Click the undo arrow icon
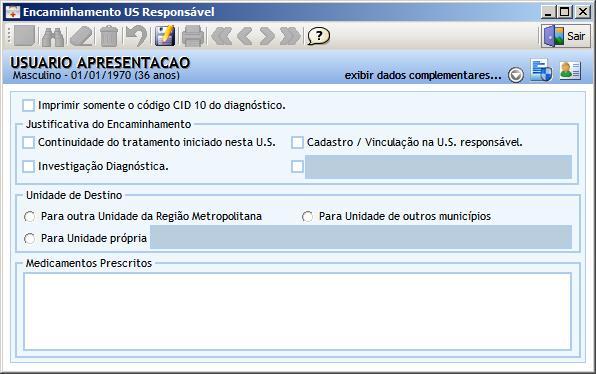The height and width of the screenshot is (374, 596). point(137,36)
